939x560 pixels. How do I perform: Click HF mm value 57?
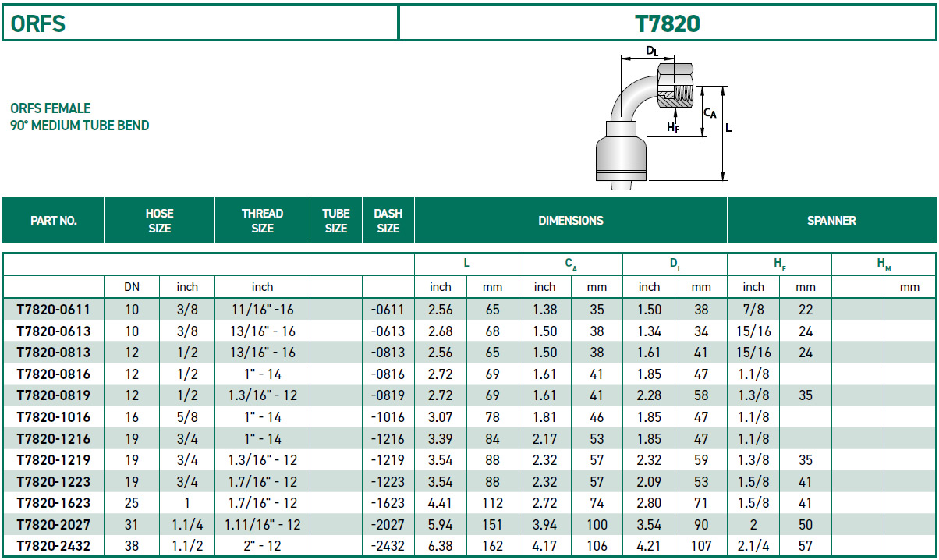coord(806,546)
